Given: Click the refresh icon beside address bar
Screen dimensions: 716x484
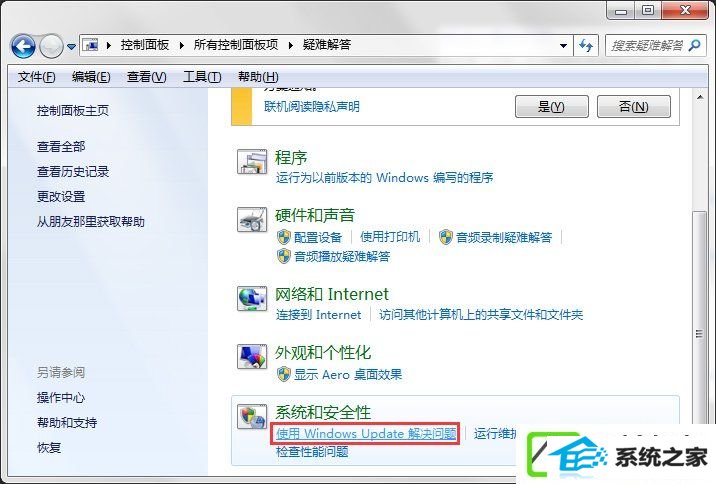Looking at the screenshot, I should click(x=586, y=45).
